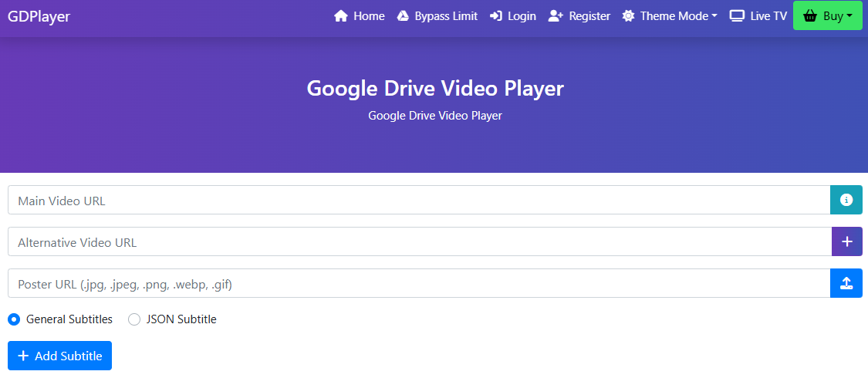The image size is (868, 378).
Task: Select the General Subtitles radio button
Action: coord(14,319)
